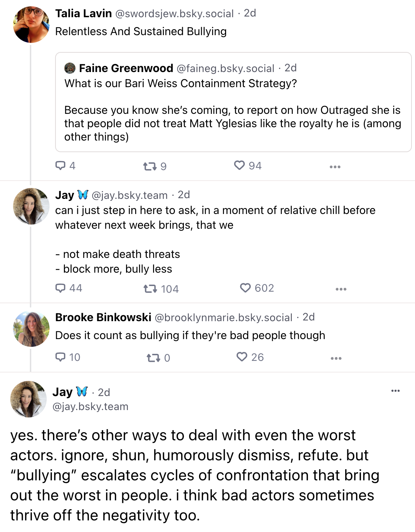Image resolution: width=415 pixels, height=532 pixels.
Task: Reply to Talia Lavin's post
Action: [x=61, y=166]
